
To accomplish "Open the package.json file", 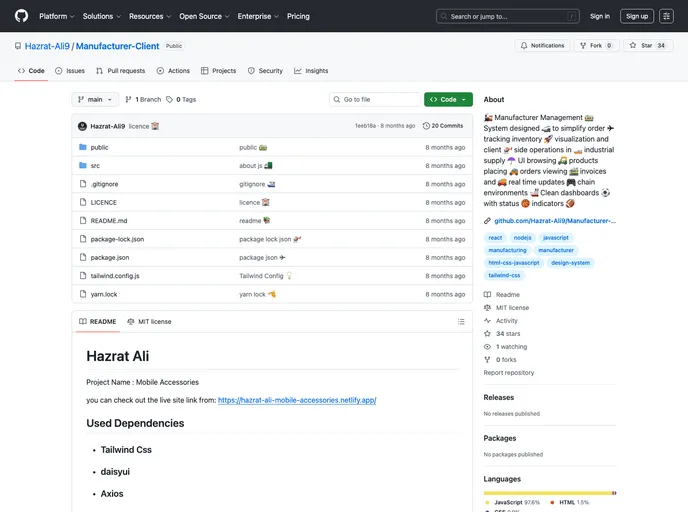I will point(110,258).
